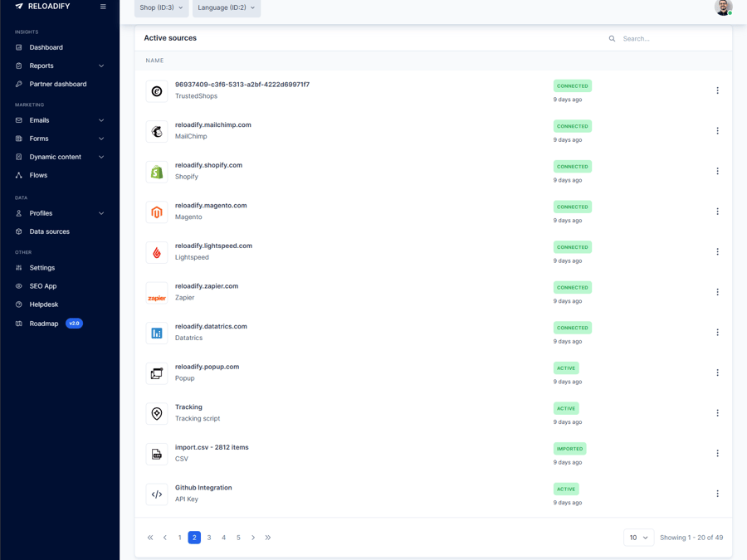
Task: Open the Shopify integration icon
Action: click(156, 171)
